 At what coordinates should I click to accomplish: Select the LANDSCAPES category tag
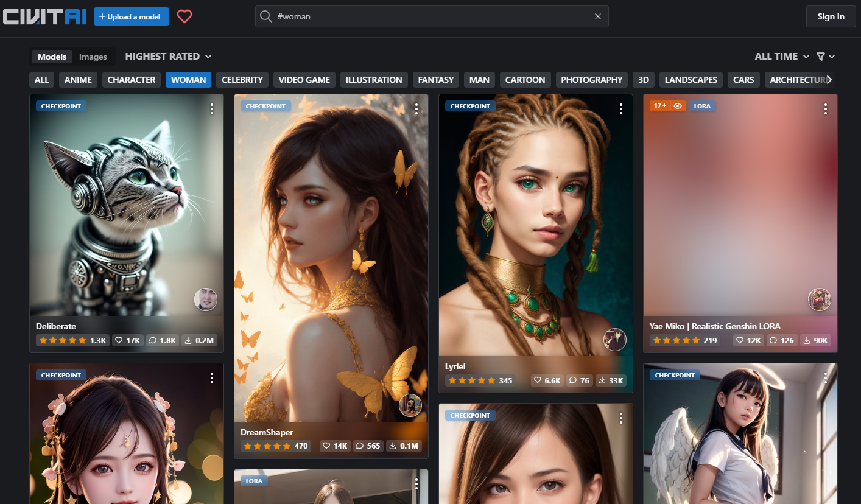[691, 80]
